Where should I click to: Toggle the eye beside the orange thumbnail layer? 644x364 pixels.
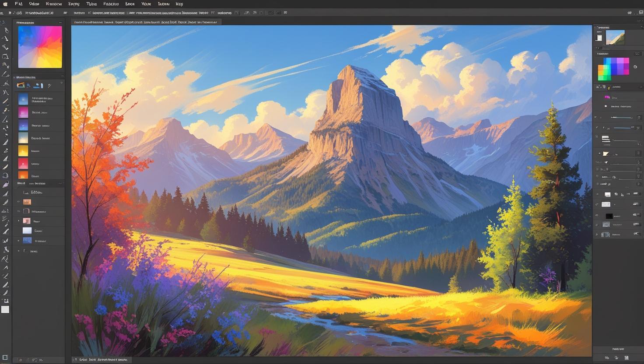click(x=18, y=202)
